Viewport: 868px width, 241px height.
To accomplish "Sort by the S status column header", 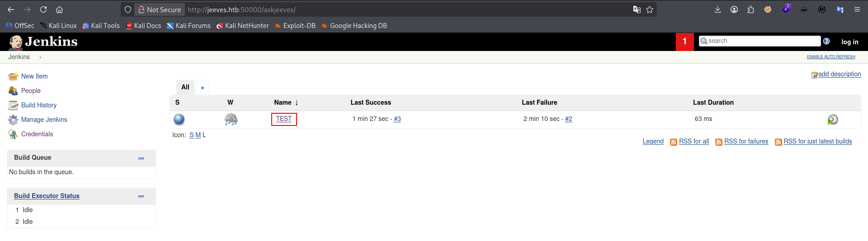I will click(177, 102).
